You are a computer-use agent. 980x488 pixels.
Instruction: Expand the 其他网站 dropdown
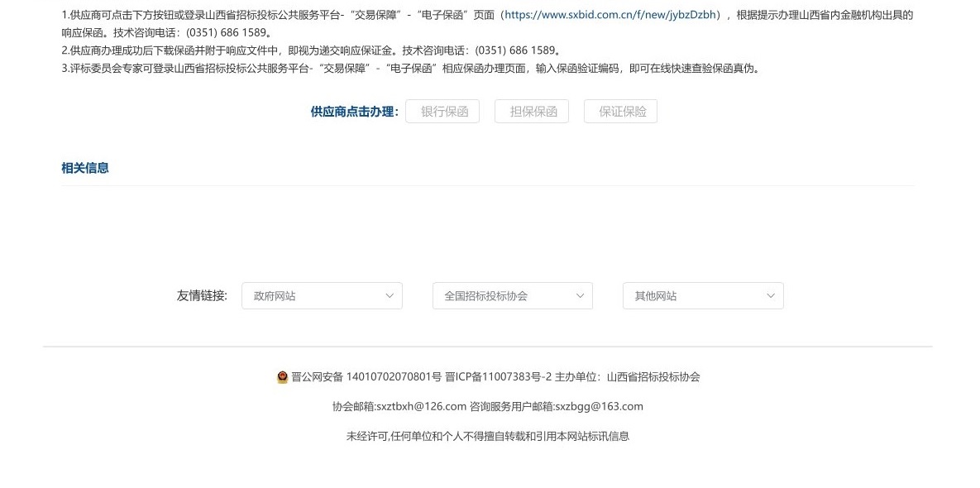702,296
